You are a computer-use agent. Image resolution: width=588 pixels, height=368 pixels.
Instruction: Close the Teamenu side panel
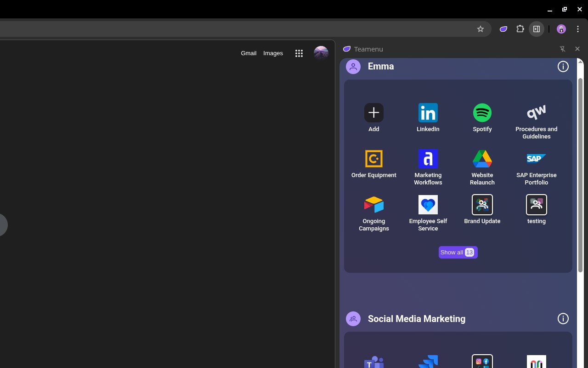click(577, 49)
